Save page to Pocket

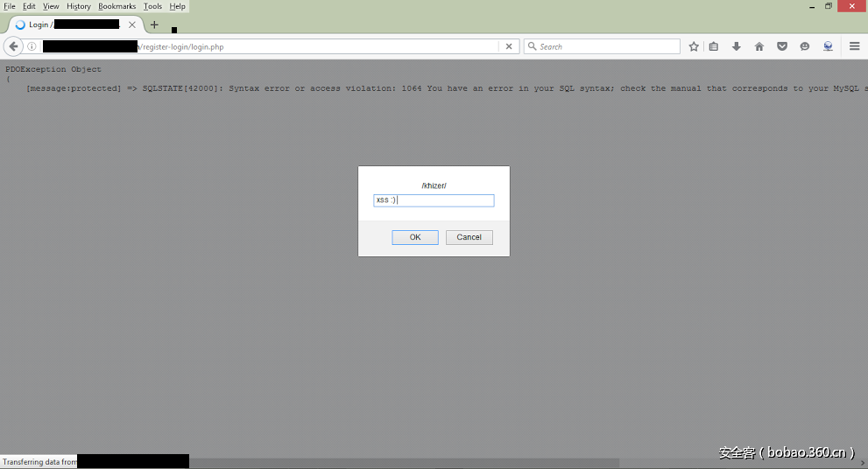point(781,46)
